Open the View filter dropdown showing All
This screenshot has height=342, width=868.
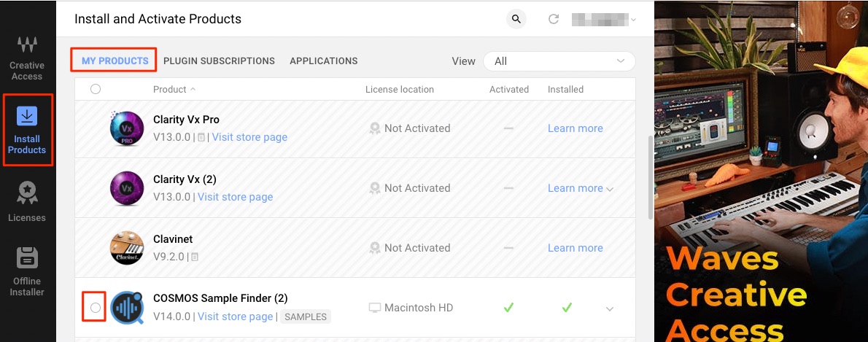tap(559, 61)
